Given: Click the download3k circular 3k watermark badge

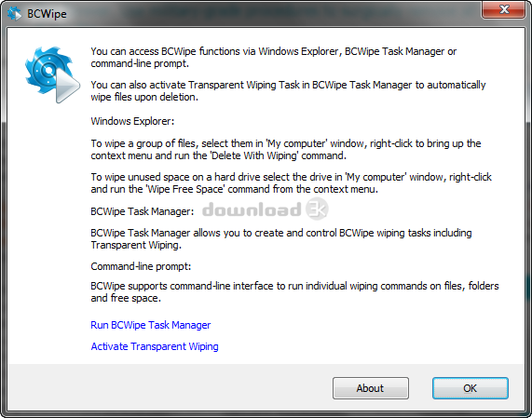Looking at the screenshot, I should [x=317, y=209].
